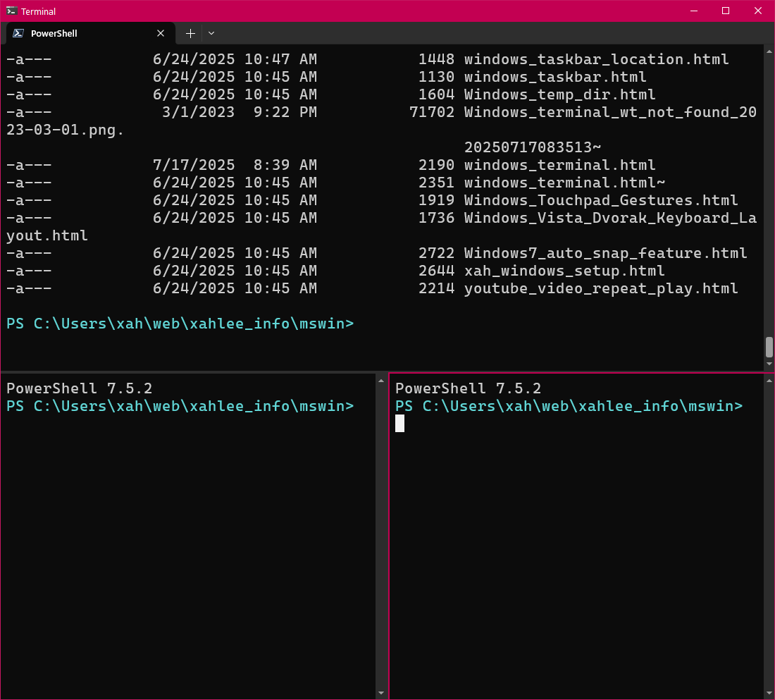The height and width of the screenshot is (700, 775).
Task: Click xah_windows_setup.html file name
Action: 564,271
